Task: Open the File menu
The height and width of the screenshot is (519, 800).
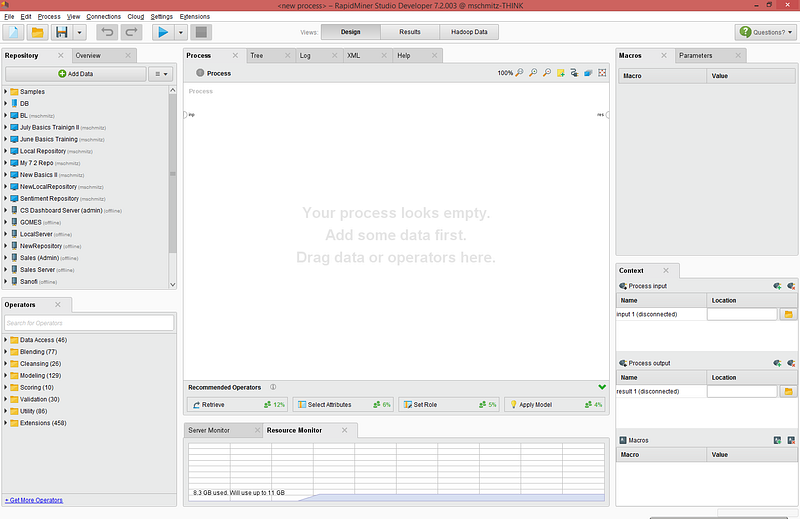Action: (x=9, y=16)
